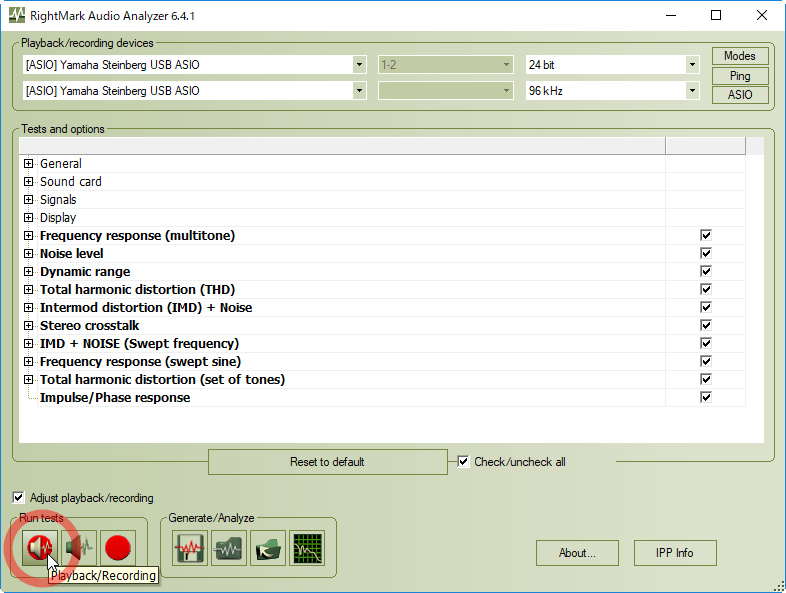Toggle the Frequency response (multitone) checkbox

(x=706, y=235)
